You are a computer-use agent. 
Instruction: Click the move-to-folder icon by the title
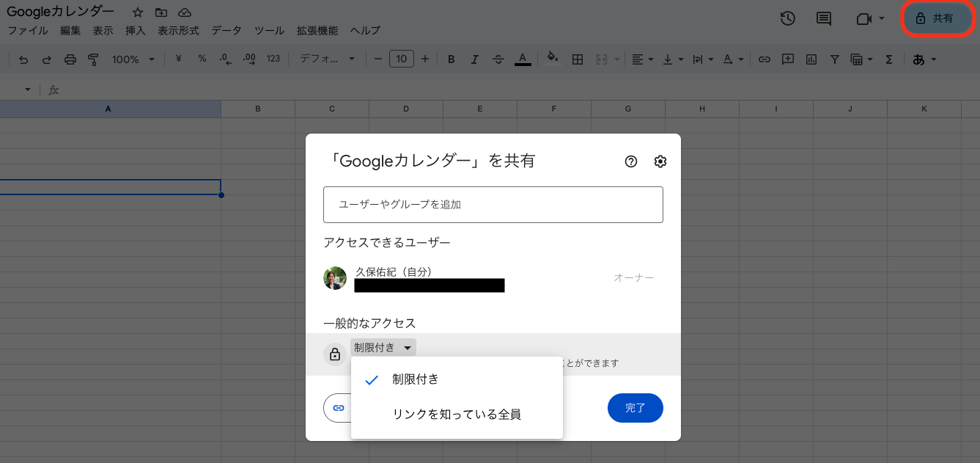[161, 12]
